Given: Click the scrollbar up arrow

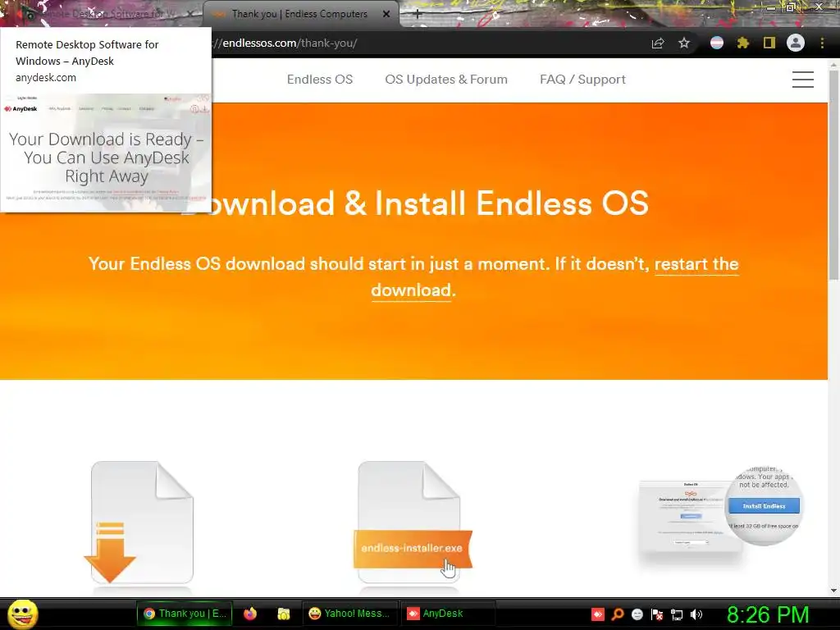Looking at the screenshot, I should click(833, 64).
